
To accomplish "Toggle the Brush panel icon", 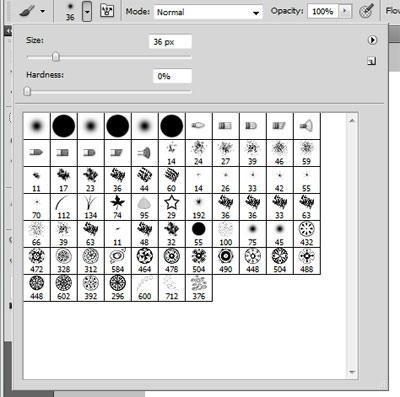I will tap(107, 11).
